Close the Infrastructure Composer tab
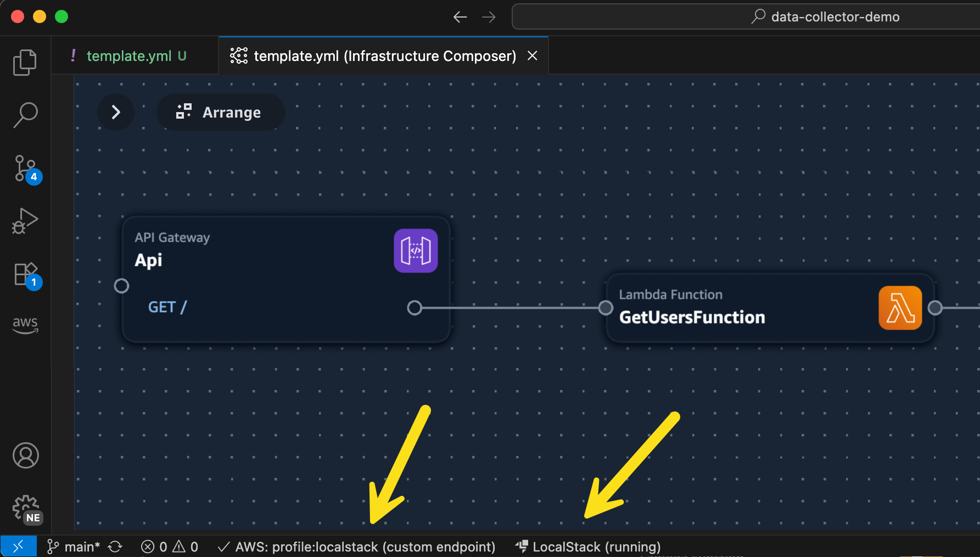This screenshot has width=980, height=557. pos(532,56)
